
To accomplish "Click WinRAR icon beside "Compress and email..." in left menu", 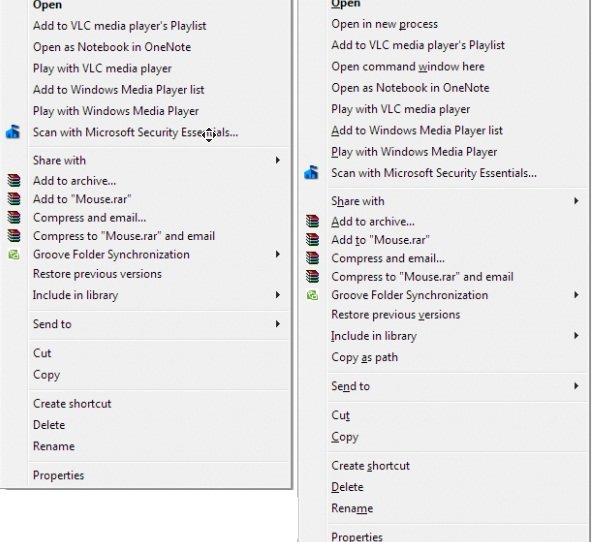I will click(x=13, y=218).
